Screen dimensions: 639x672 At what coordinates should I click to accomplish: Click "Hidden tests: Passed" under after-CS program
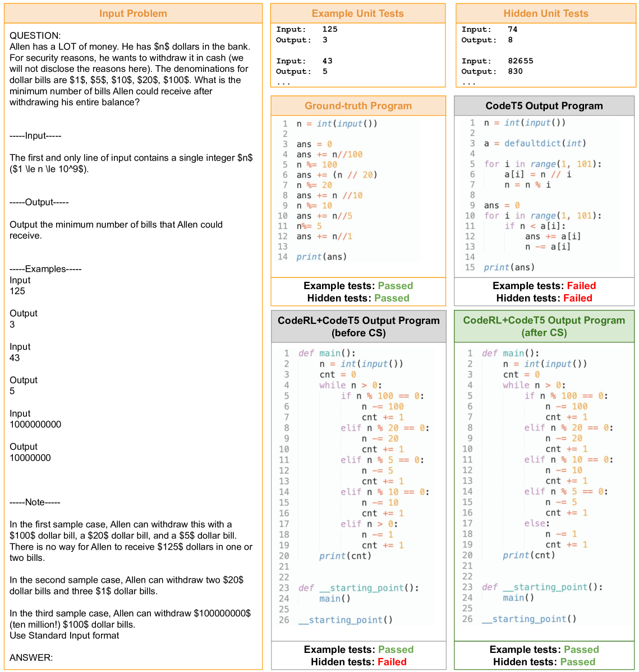tap(544, 662)
